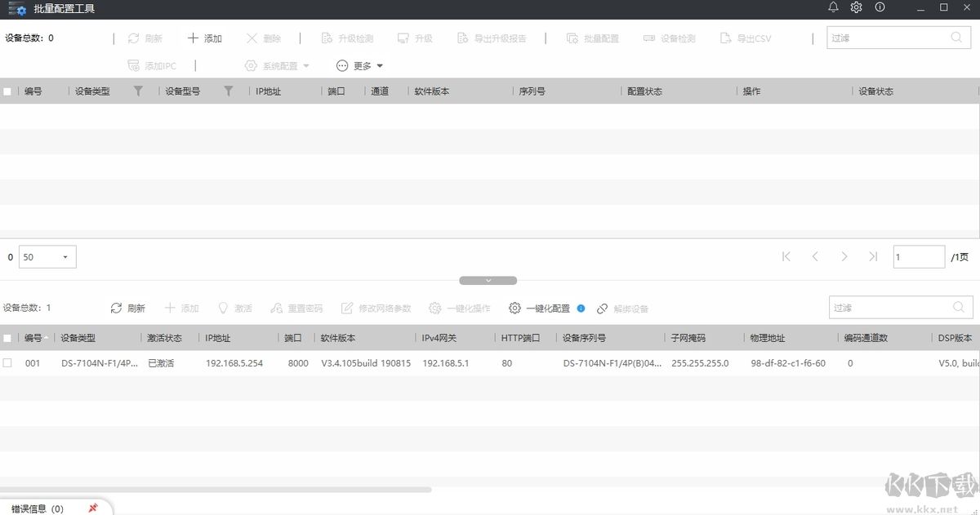Toggle the select-all checkbox in lower device table

point(7,337)
